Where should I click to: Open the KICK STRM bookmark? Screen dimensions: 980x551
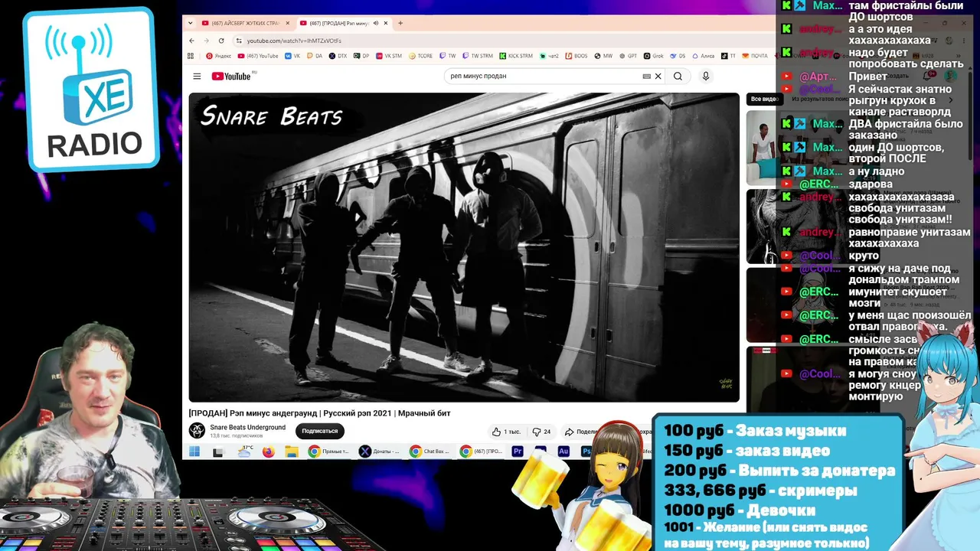[516, 56]
